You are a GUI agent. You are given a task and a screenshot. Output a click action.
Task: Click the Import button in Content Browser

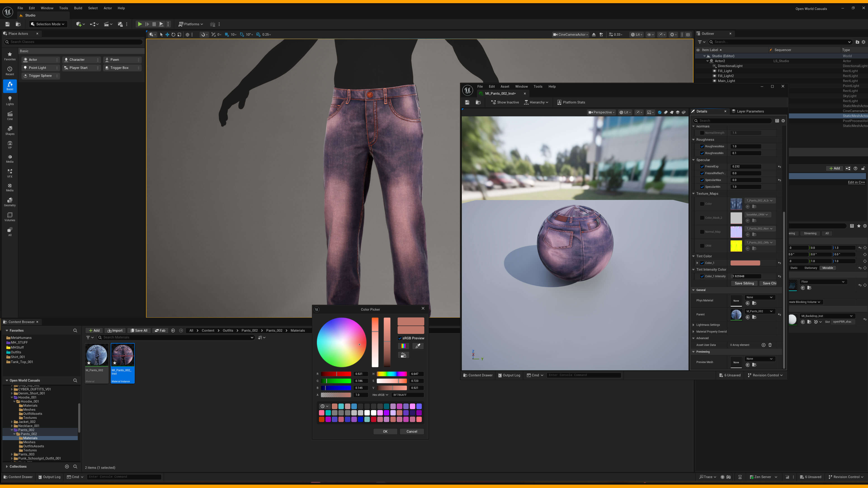click(x=115, y=331)
